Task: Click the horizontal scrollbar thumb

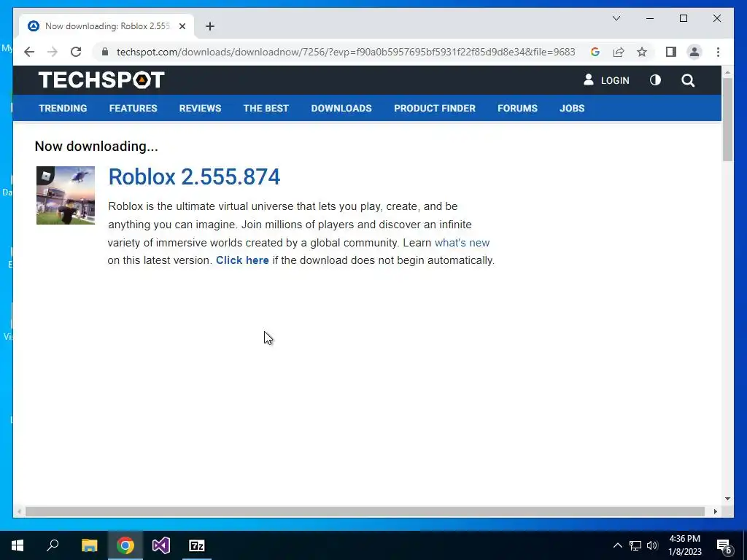Action: coord(365,511)
